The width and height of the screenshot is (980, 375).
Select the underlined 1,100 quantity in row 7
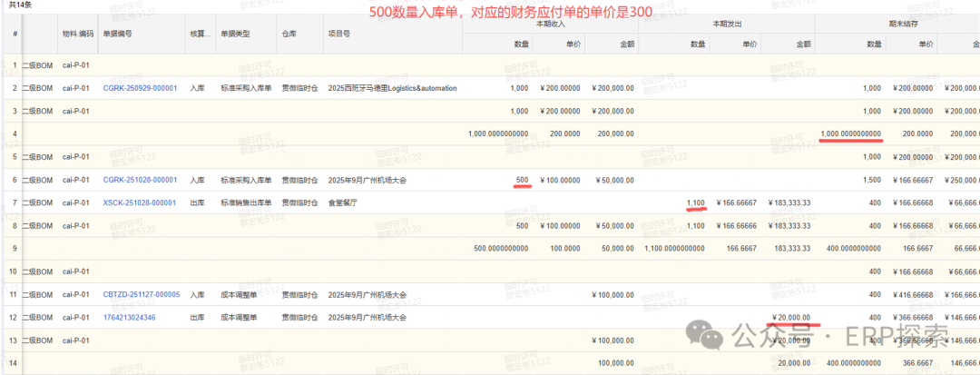click(697, 203)
